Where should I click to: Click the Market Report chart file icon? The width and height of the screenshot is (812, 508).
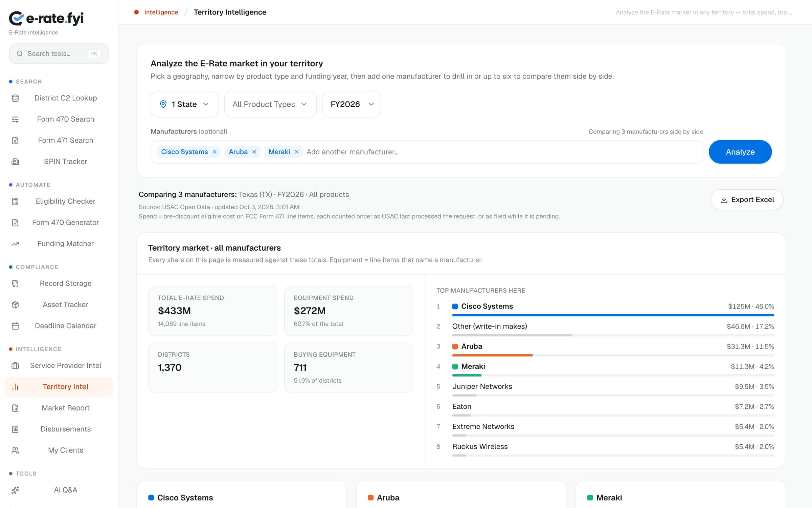coord(15,408)
